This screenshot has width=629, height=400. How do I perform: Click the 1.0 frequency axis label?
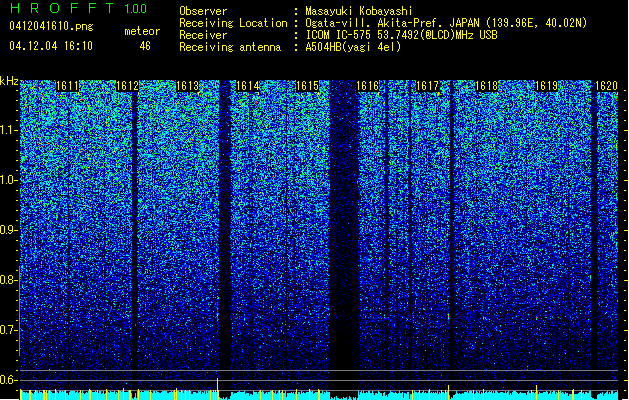[x=8, y=180]
